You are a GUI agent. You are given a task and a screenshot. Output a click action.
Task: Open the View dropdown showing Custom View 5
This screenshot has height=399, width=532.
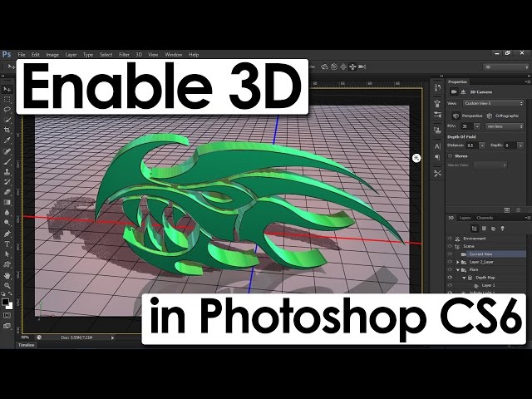click(x=493, y=103)
